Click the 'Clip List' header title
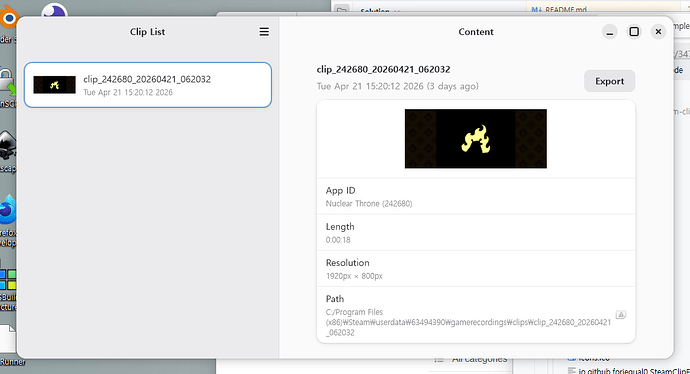 tap(147, 32)
